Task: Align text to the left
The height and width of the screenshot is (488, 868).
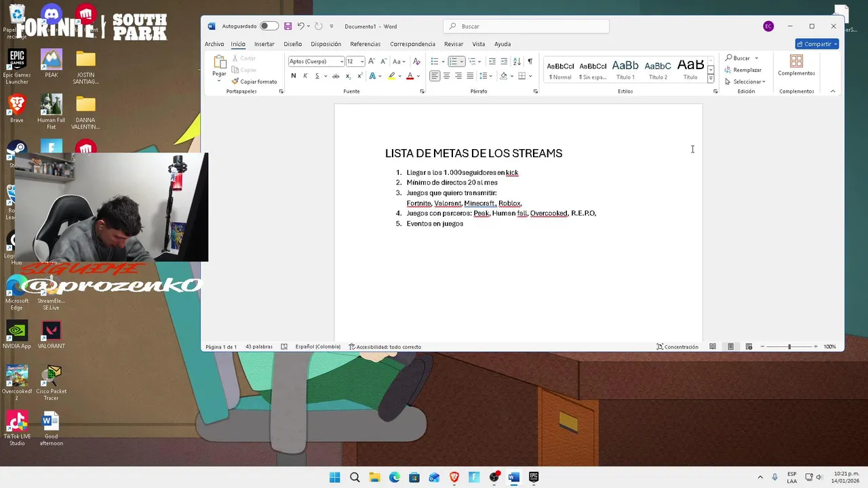Action: (435, 76)
